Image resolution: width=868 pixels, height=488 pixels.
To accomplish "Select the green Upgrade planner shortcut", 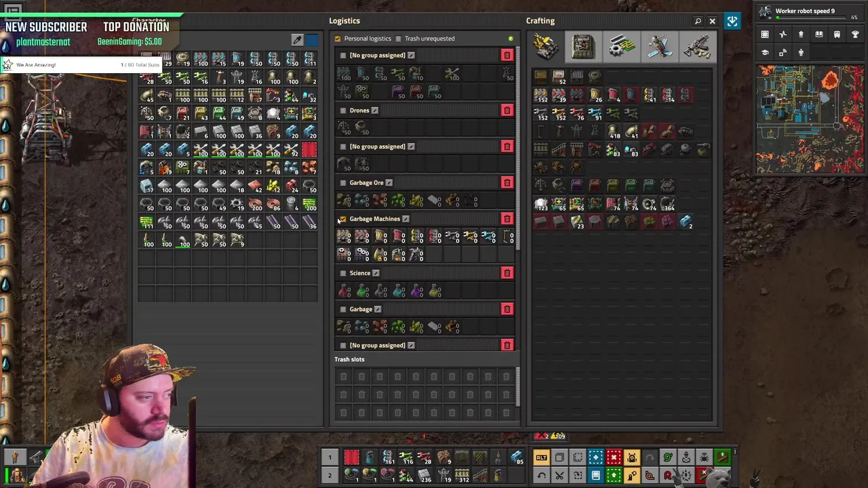I will coord(614,476).
